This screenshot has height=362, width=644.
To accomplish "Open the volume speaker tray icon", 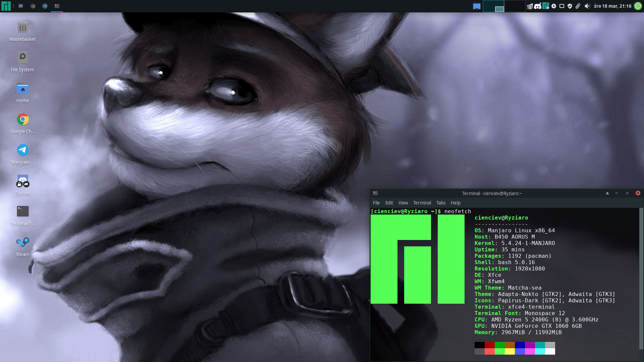I will 587,6.
